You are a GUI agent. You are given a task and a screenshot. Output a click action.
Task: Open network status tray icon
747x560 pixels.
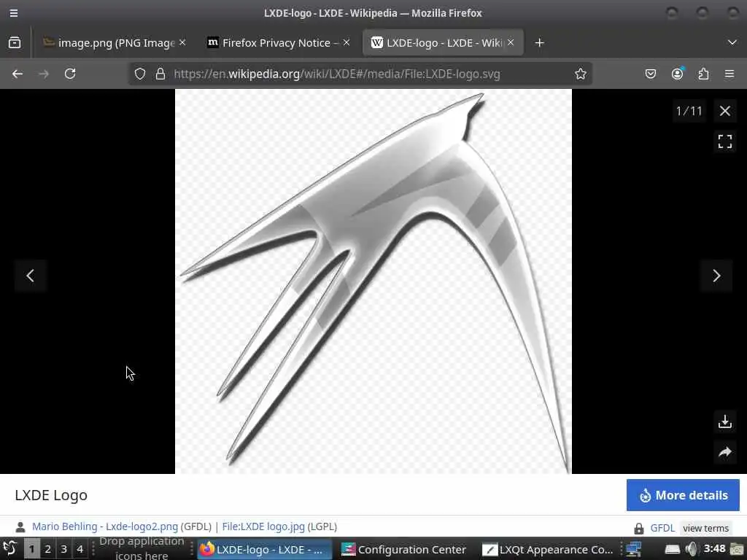coord(634,549)
